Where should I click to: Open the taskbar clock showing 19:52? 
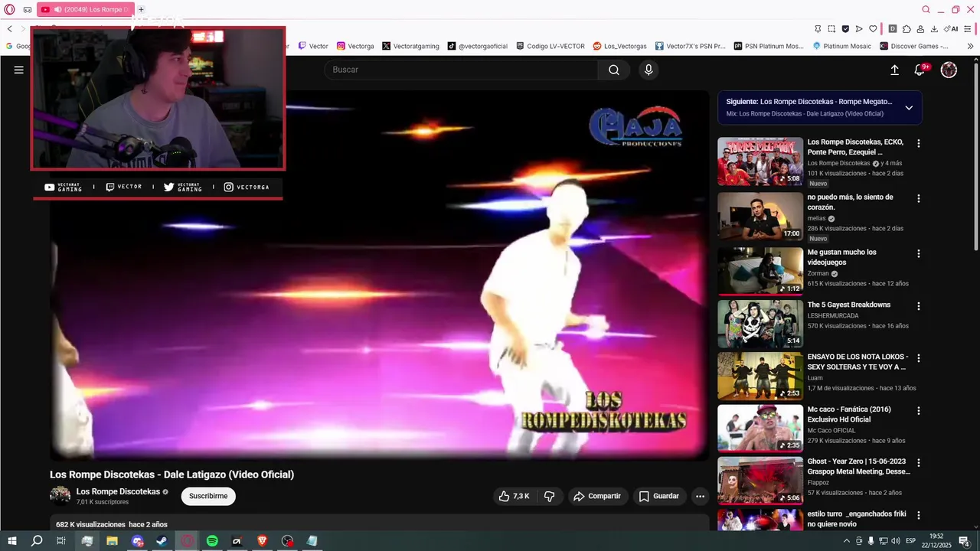pos(936,541)
